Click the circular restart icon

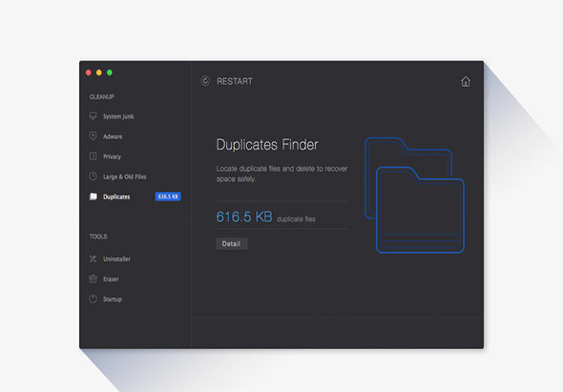point(205,81)
